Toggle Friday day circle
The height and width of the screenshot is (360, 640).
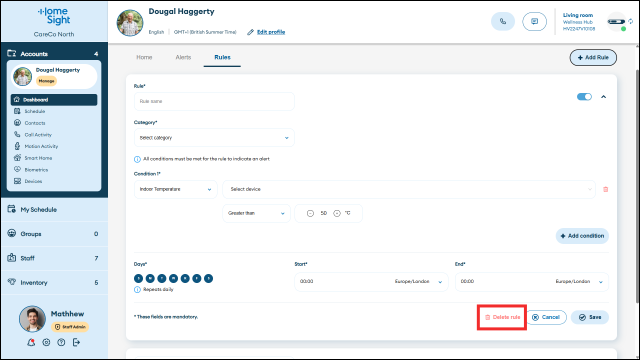(x=197, y=278)
